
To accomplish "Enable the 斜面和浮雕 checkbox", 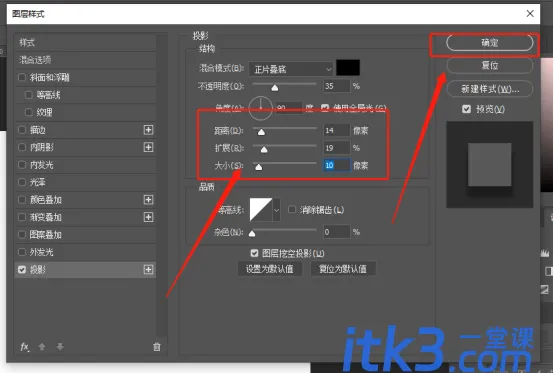I will (22, 77).
